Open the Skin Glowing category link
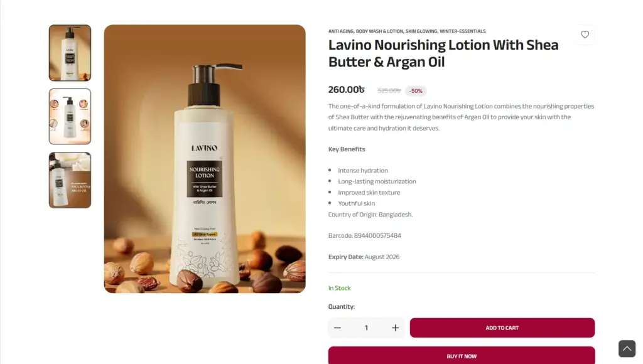The width and height of the screenshot is (643, 364). (421, 31)
